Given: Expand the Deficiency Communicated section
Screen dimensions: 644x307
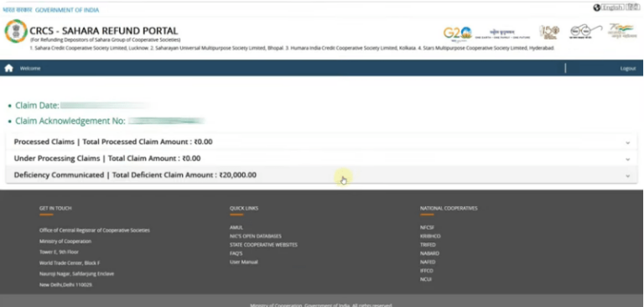Looking at the screenshot, I should click(322, 175).
